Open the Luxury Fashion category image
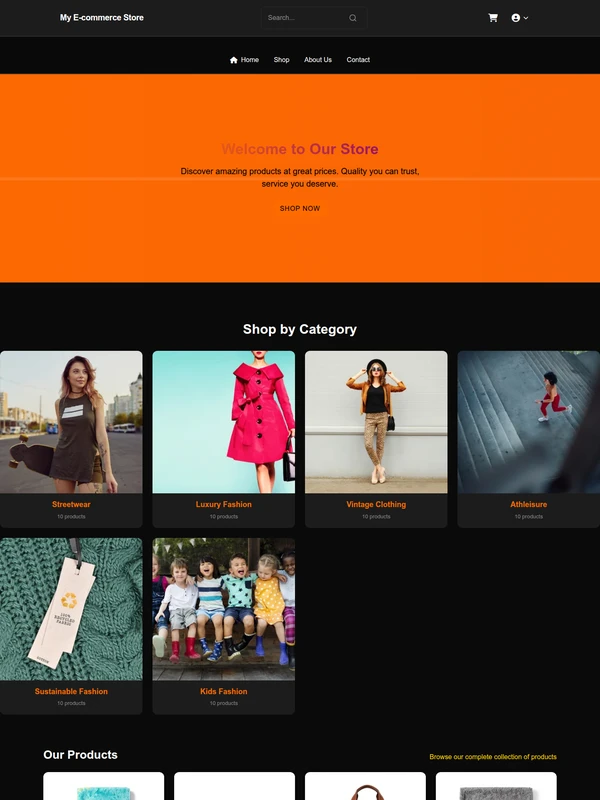 223,422
